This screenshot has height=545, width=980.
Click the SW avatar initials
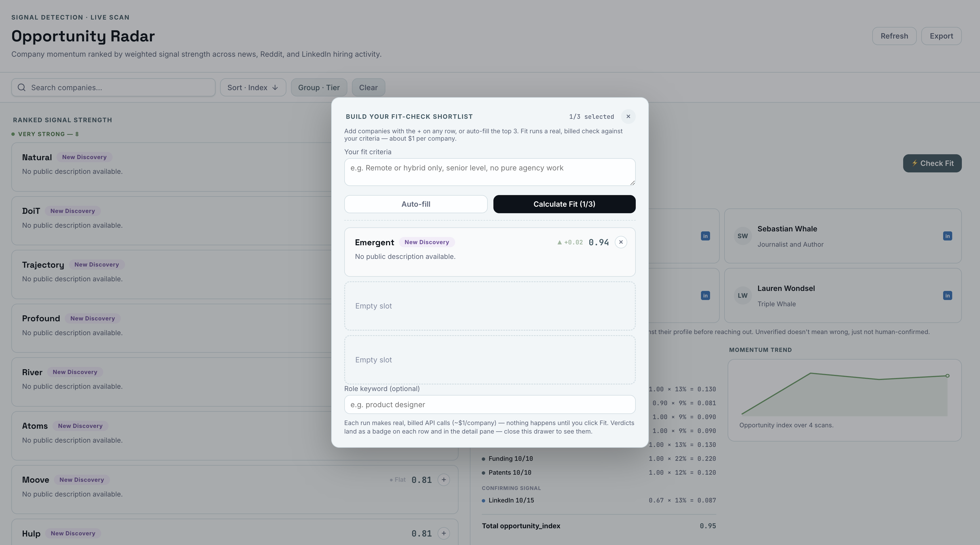(x=742, y=236)
